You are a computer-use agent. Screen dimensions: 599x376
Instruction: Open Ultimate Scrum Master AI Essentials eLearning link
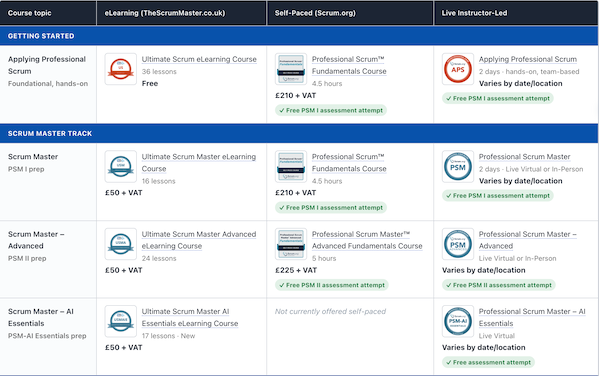pyautogui.click(x=190, y=317)
